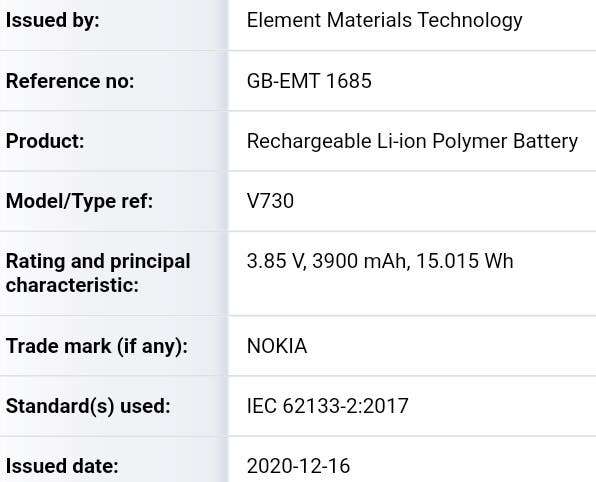
Task: Click 'Trade mark (if any):' label
Action: pyautogui.click(x=97, y=346)
